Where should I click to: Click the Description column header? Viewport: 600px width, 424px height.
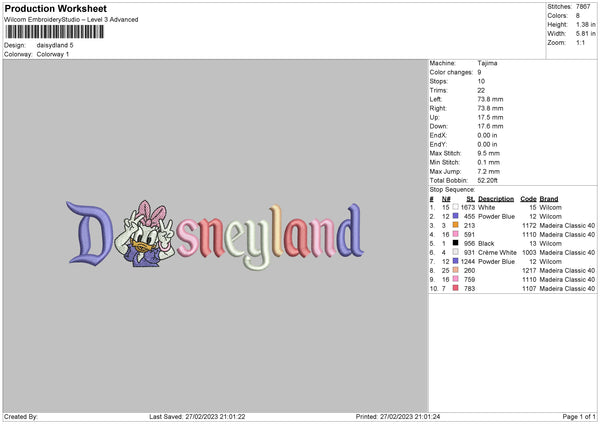click(x=496, y=199)
